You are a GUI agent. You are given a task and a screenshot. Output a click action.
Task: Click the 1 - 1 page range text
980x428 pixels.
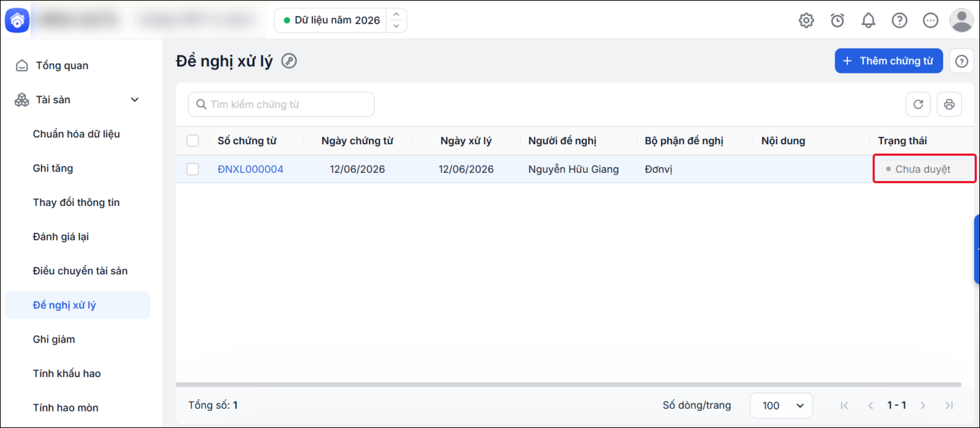[897, 405]
